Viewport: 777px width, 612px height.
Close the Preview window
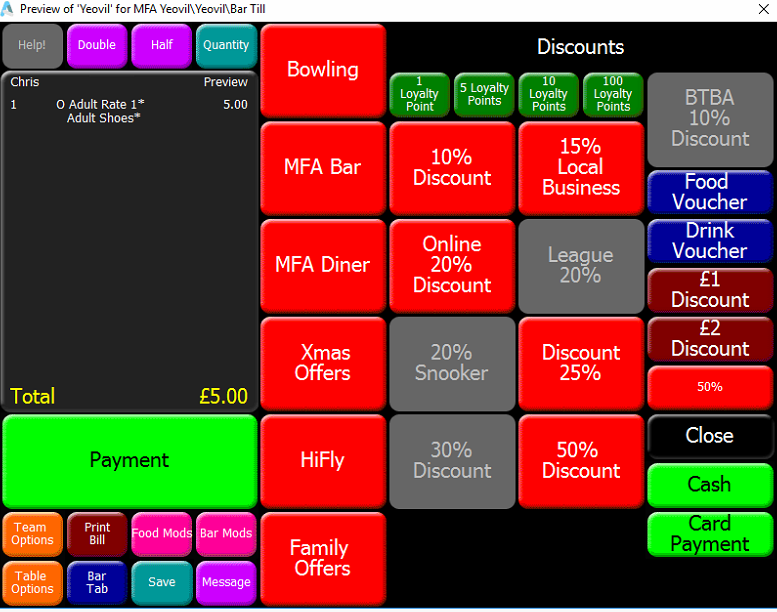pyautogui.click(x=764, y=9)
